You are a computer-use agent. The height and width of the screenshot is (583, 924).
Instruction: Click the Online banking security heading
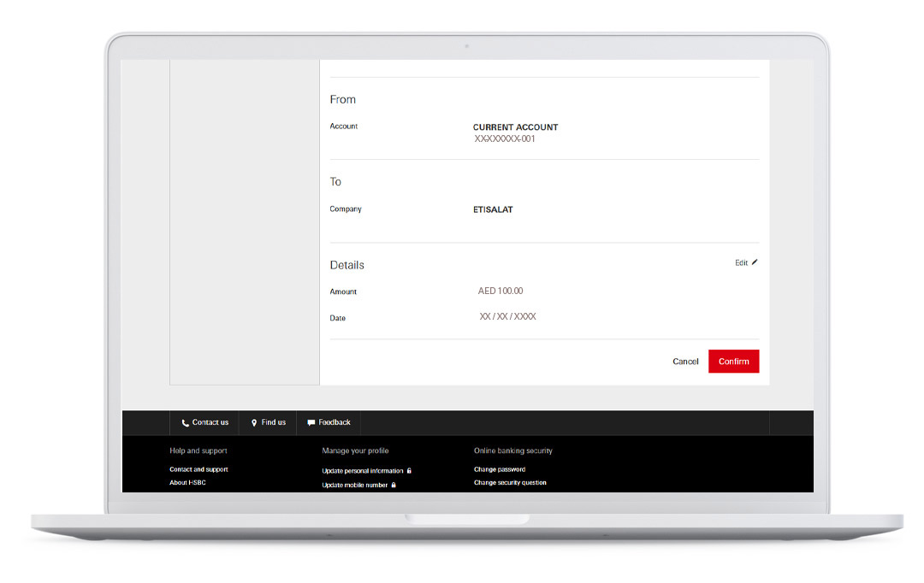[513, 450]
